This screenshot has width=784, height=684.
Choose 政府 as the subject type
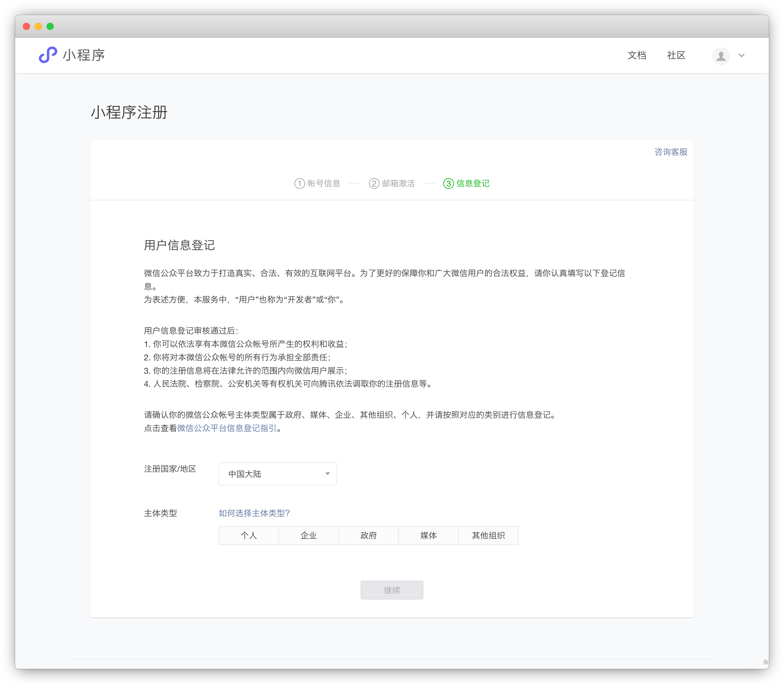coord(369,536)
